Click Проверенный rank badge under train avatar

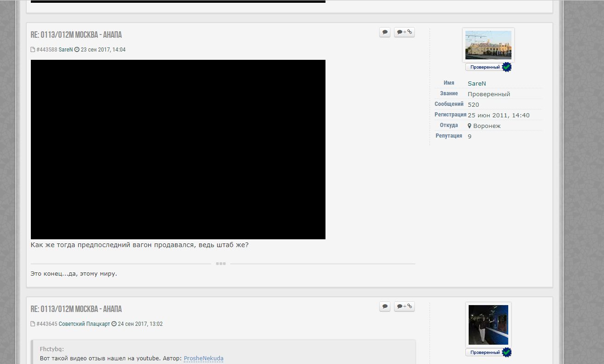point(485,352)
